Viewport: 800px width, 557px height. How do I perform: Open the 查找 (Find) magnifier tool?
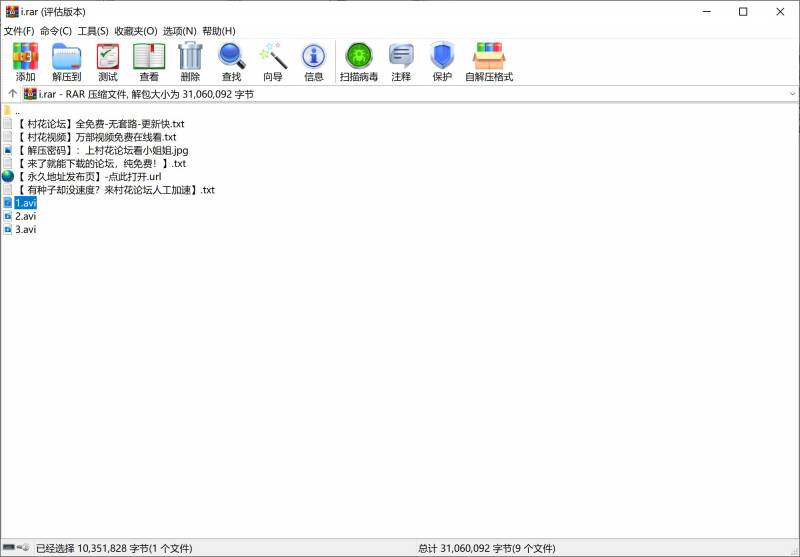pos(231,62)
